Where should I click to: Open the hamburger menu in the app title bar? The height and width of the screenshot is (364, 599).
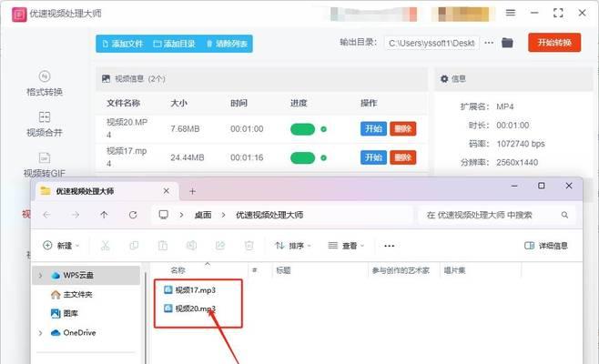point(511,13)
